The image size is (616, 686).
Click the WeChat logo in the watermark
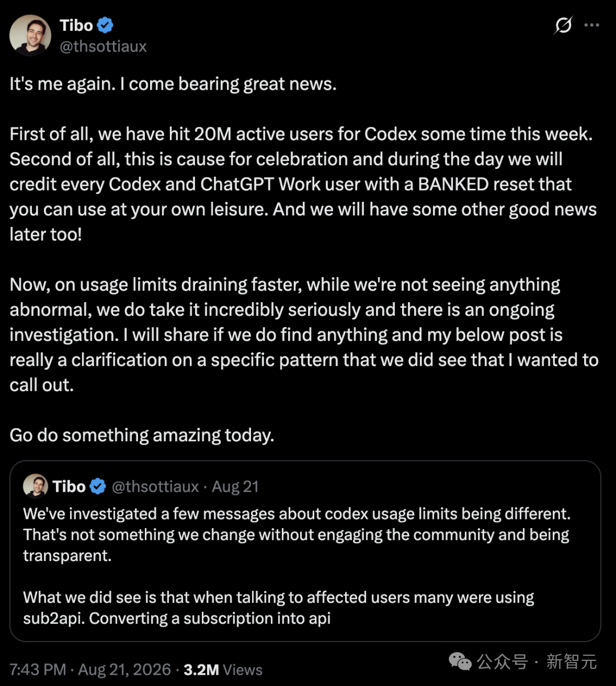coord(460,661)
